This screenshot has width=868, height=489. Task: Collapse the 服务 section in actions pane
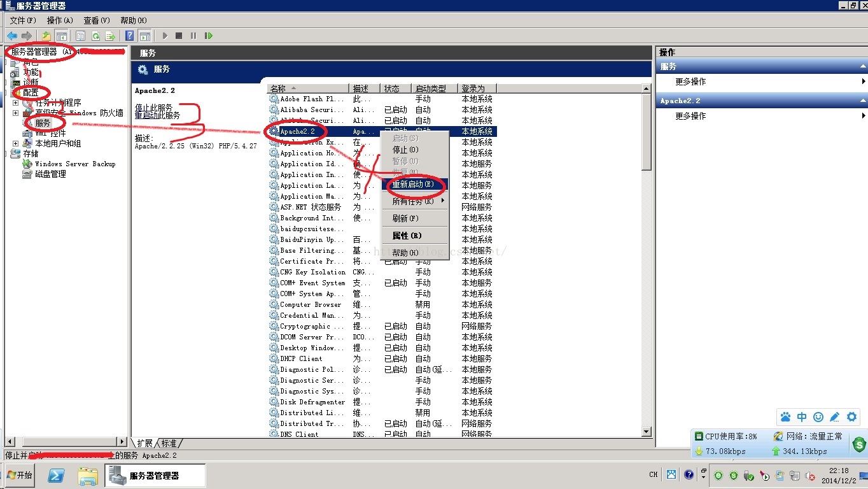click(863, 66)
